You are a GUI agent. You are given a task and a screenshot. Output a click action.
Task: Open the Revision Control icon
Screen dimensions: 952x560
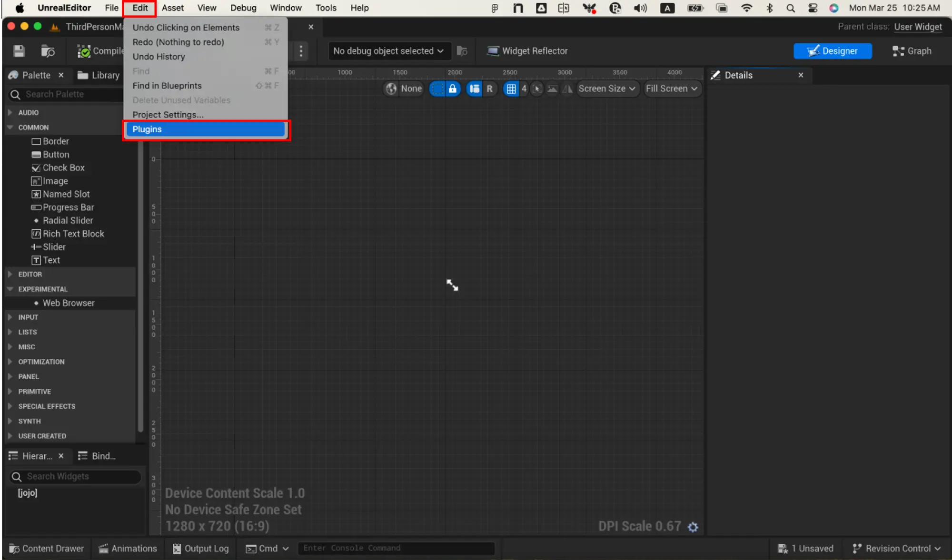pos(857,548)
